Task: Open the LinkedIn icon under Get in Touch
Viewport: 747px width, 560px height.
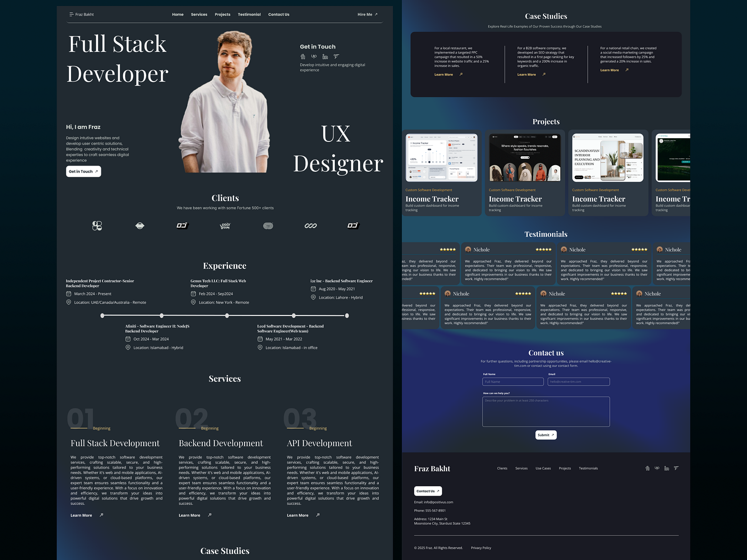Action: point(325,56)
